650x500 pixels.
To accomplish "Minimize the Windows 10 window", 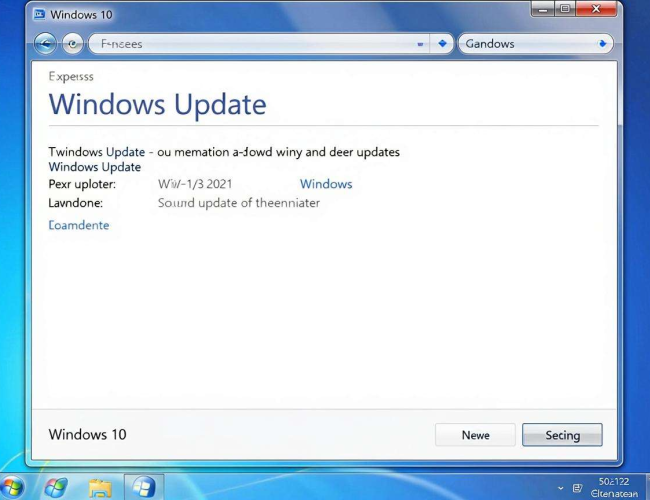I will point(542,9).
